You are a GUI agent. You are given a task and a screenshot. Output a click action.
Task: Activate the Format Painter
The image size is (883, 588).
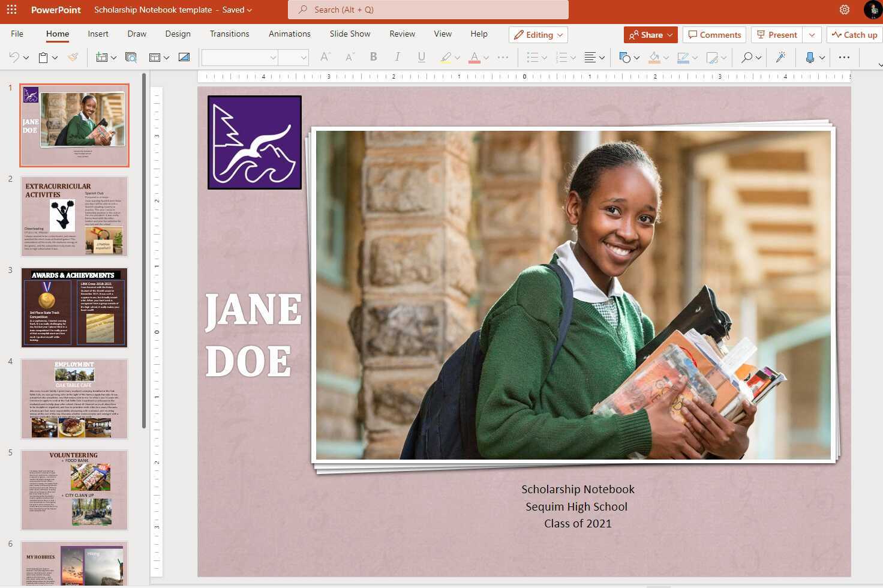(x=73, y=57)
